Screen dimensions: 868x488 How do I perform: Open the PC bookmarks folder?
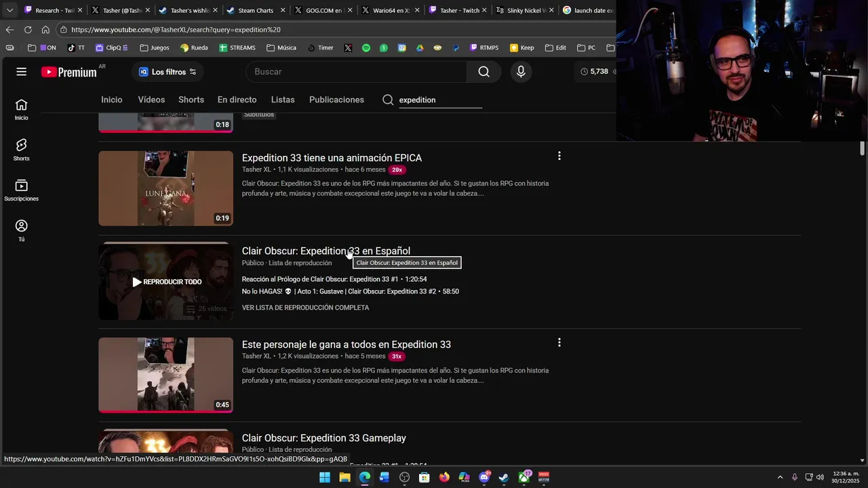(x=586, y=48)
